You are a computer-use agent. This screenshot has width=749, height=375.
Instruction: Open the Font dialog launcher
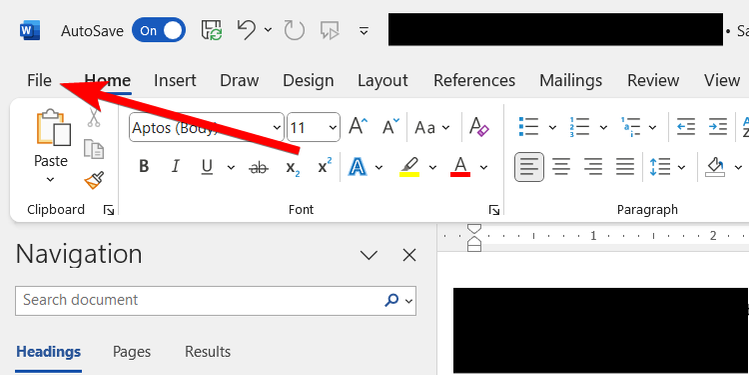pos(494,210)
